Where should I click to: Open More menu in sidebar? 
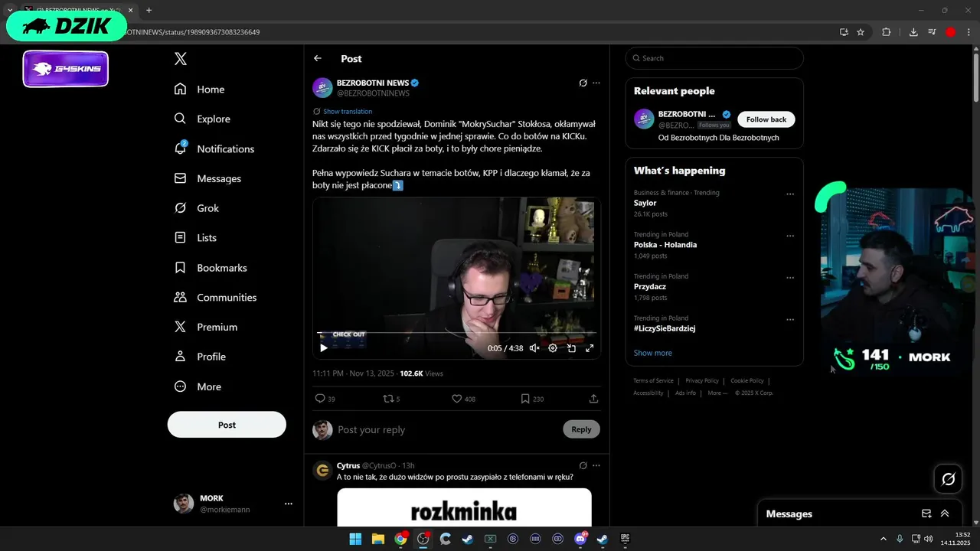coord(198,386)
